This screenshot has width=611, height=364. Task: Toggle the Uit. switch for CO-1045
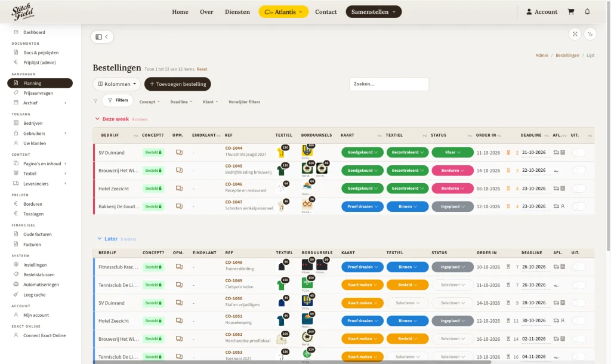tap(579, 170)
